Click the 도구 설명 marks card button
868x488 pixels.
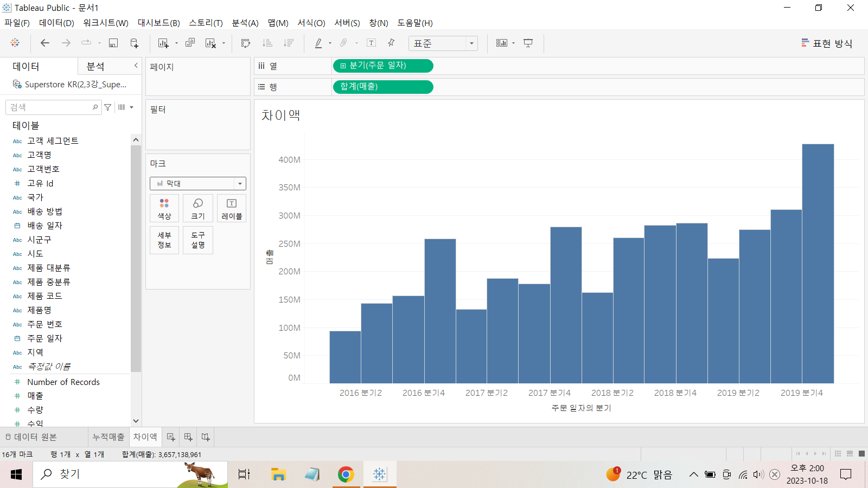pyautogui.click(x=198, y=240)
